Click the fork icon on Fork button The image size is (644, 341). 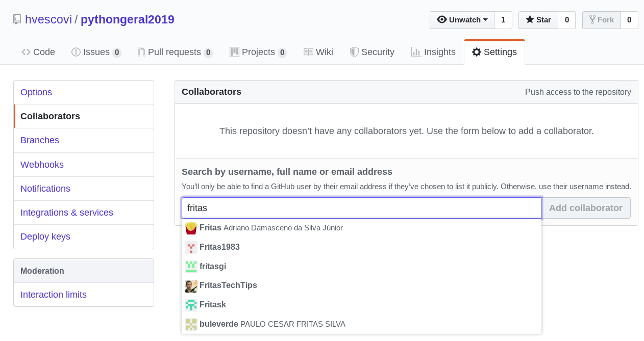click(x=592, y=20)
